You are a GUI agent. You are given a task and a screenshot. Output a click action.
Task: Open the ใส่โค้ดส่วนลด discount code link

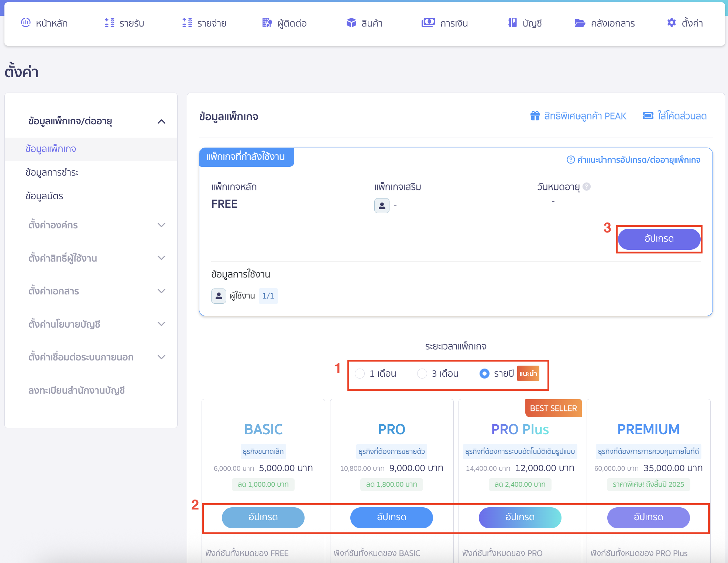pos(675,116)
